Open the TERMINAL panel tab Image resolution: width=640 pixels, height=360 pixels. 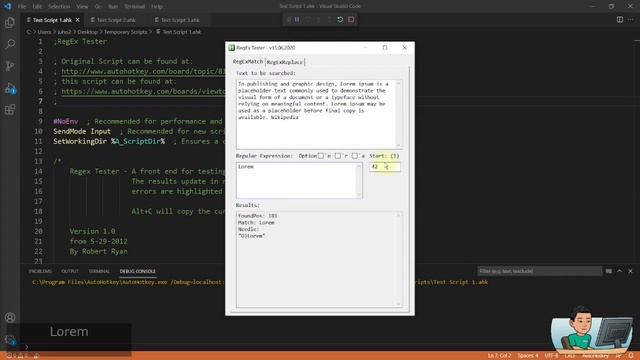coord(99,271)
